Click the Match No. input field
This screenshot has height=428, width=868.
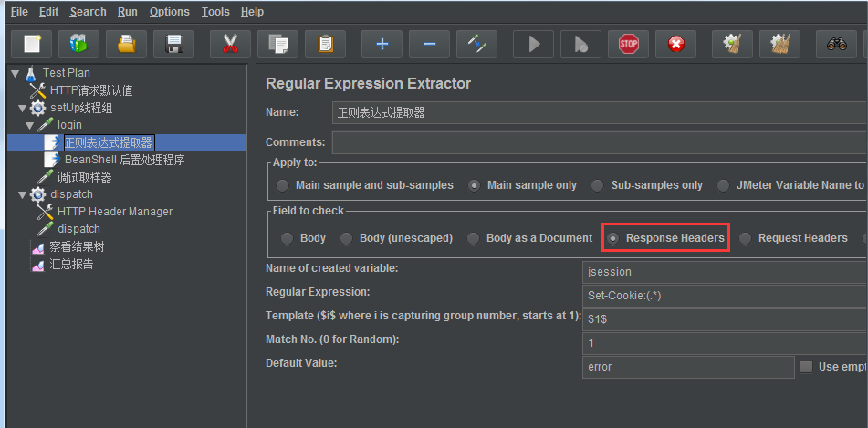coord(725,343)
